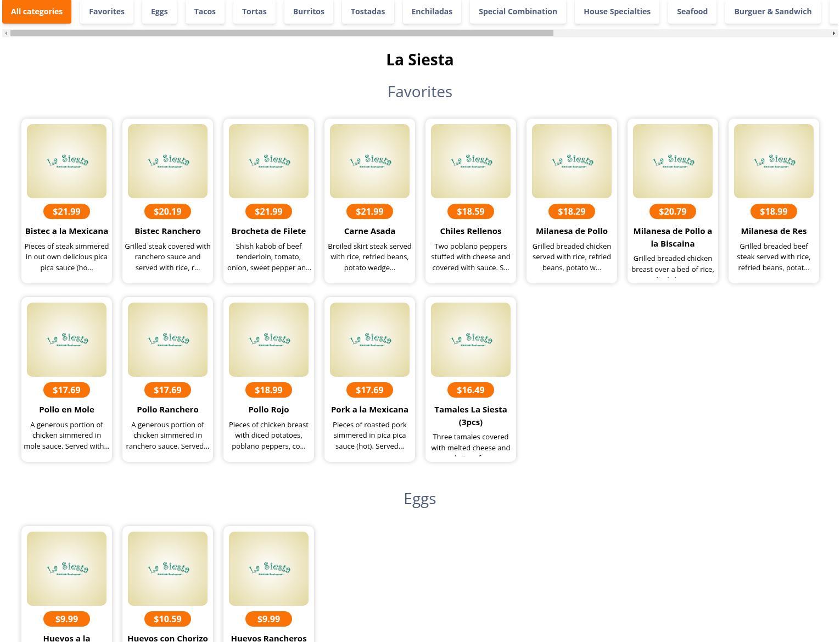Select the Milanesa de Res picture
Screen dimensions: 840x642
click(x=774, y=161)
